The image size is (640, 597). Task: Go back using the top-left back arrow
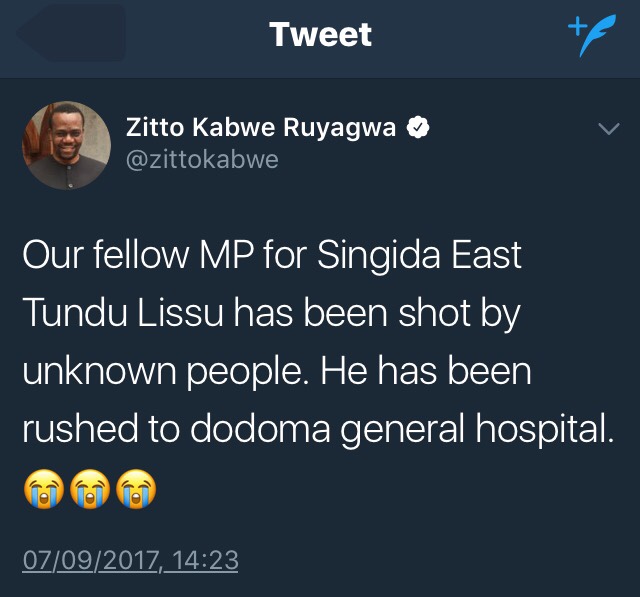[x=71, y=33]
